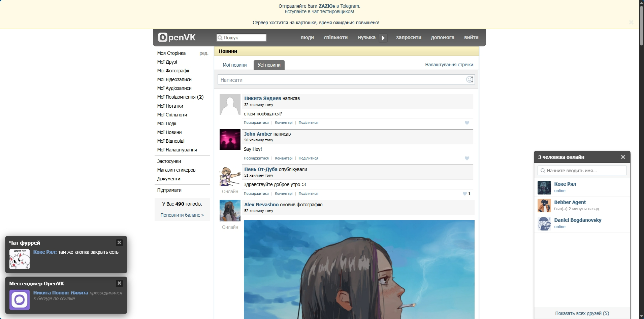Open Налаштування стрічки settings
644x319 pixels.
tap(449, 65)
